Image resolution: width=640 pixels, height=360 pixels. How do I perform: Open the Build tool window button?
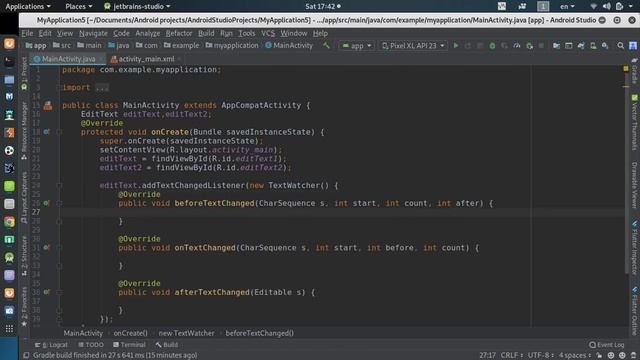pyautogui.click(x=167, y=345)
